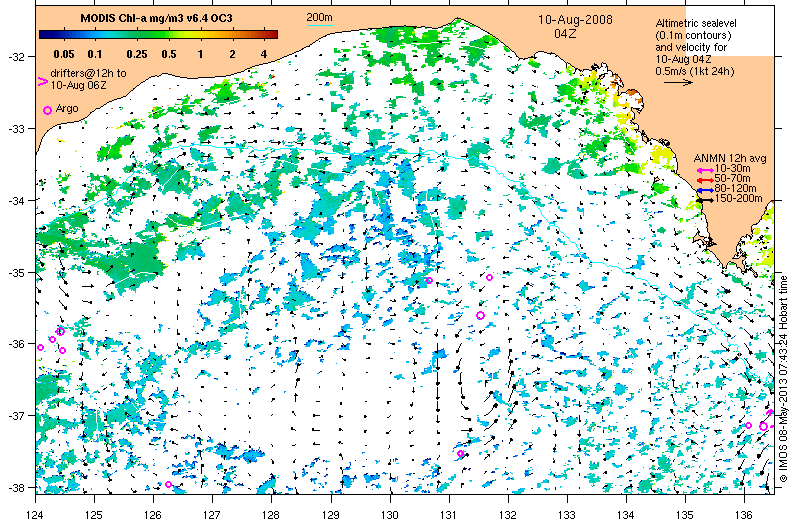Click the '200m' isobath label
800x520 pixels.
(319, 17)
